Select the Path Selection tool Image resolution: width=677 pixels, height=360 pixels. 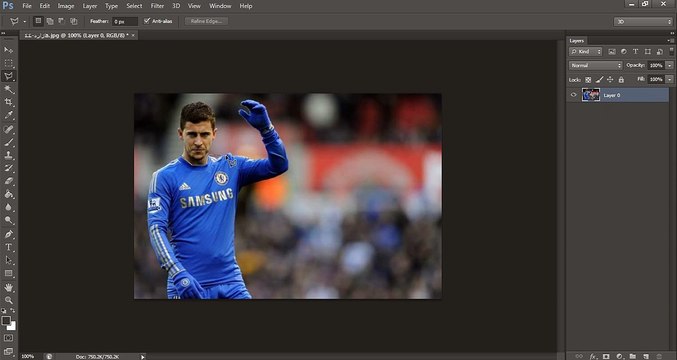[x=8, y=260]
